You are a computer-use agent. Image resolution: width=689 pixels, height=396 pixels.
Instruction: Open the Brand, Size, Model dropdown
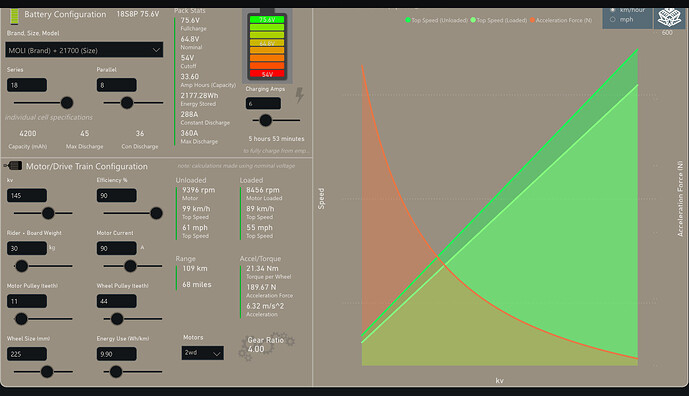click(84, 50)
